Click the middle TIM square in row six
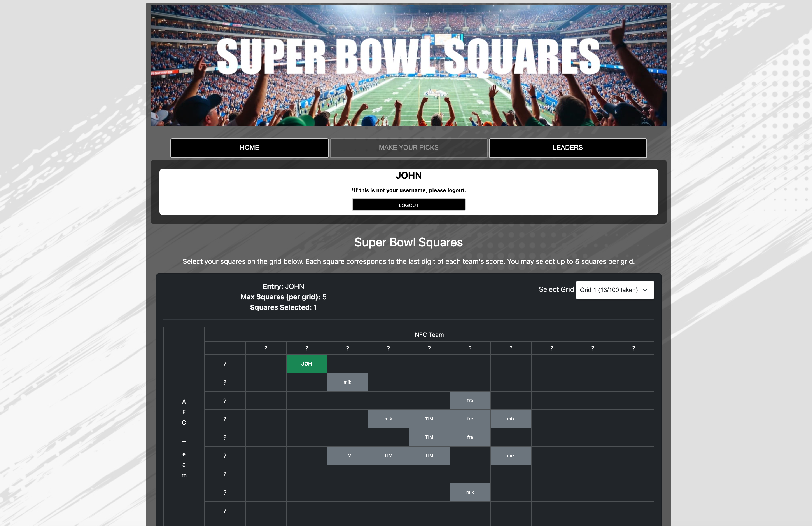This screenshot has height=526, width=812. point(388,455)
